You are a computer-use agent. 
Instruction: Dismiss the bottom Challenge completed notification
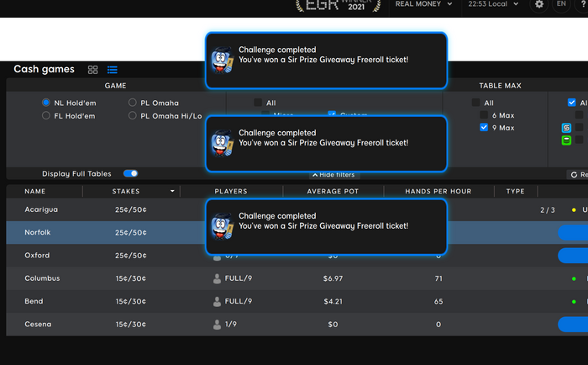point(326,227)
